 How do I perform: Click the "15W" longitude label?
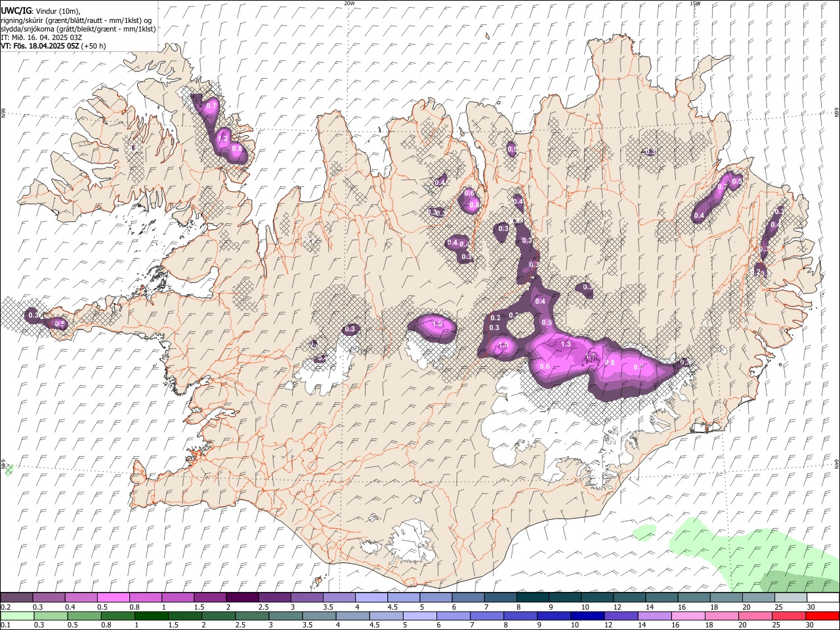695,3
